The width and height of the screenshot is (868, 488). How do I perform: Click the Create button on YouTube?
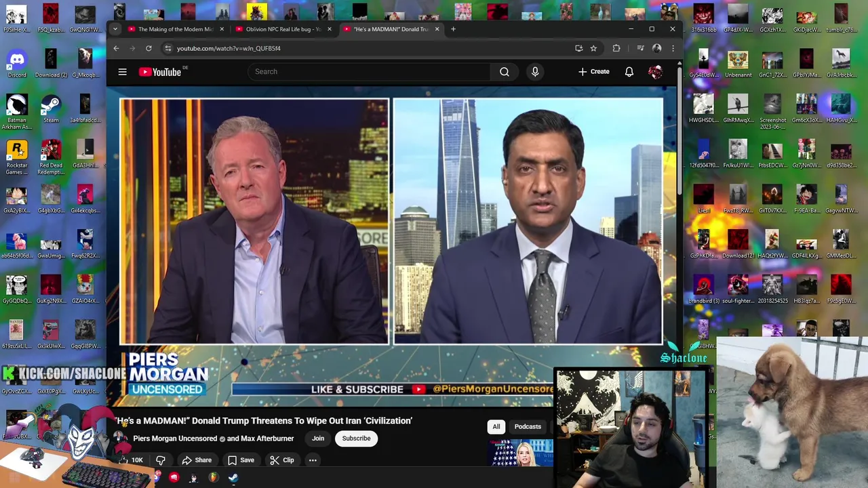pos(594,71)
